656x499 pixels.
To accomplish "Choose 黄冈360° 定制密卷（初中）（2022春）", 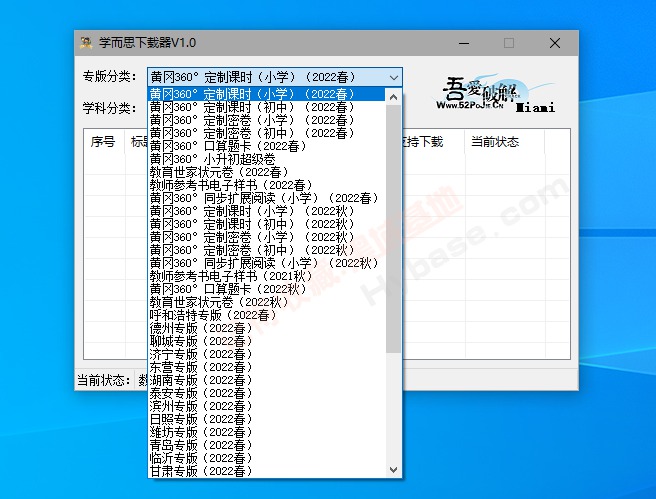I will [266, 133].
